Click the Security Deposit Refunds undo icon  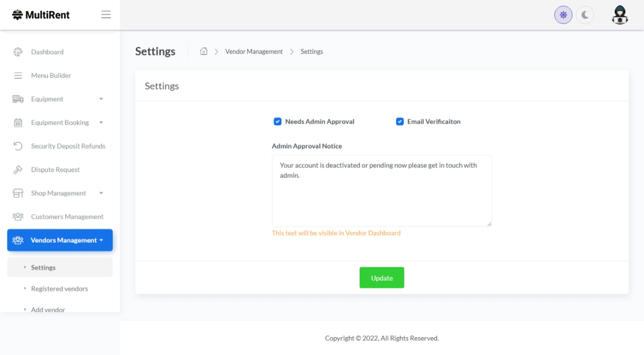point(18,146)
